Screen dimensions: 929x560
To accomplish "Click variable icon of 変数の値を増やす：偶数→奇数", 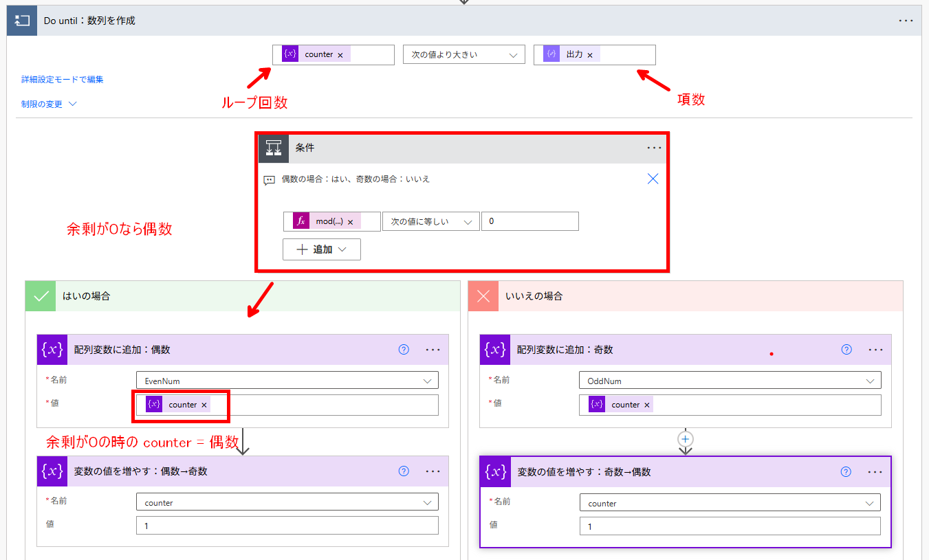I will 52,471.
